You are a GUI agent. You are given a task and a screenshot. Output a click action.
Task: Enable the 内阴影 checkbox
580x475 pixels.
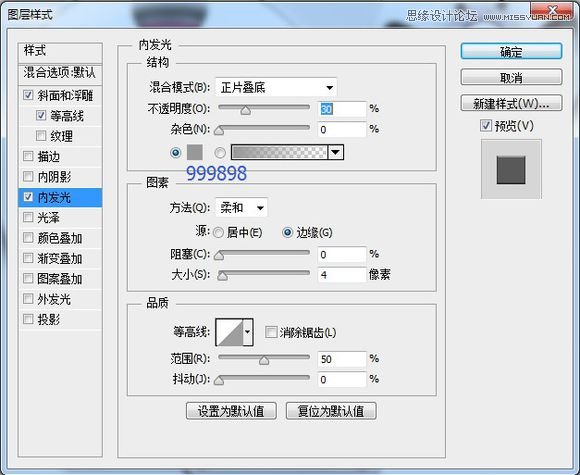pos(28,176)
